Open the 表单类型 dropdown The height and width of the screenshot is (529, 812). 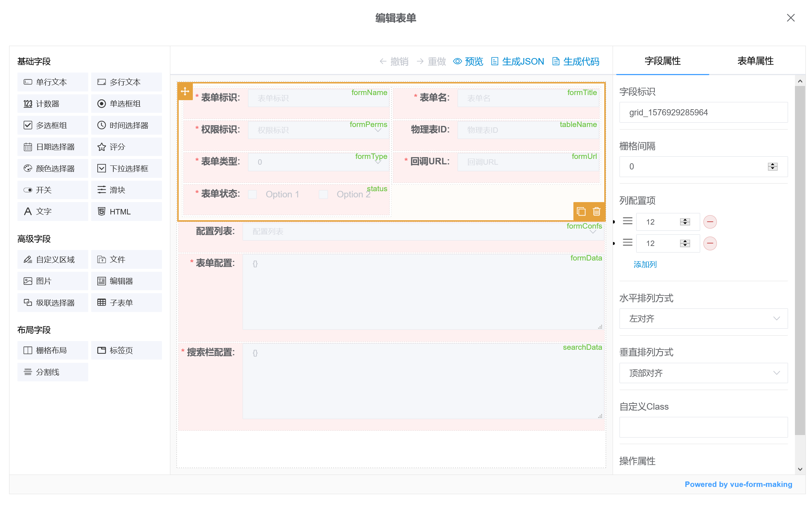tap(318, 162)
